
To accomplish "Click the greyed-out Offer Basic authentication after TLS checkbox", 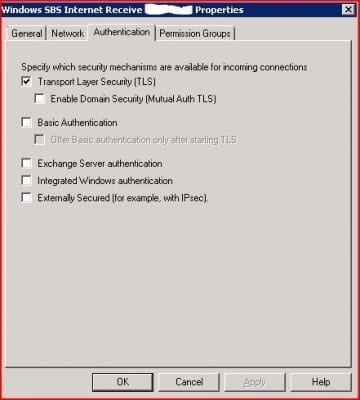I will pos(40,140).
